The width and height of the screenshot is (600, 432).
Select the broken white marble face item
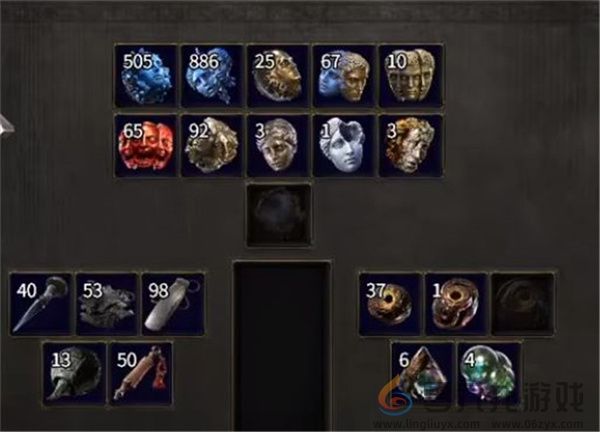(344, 146)
